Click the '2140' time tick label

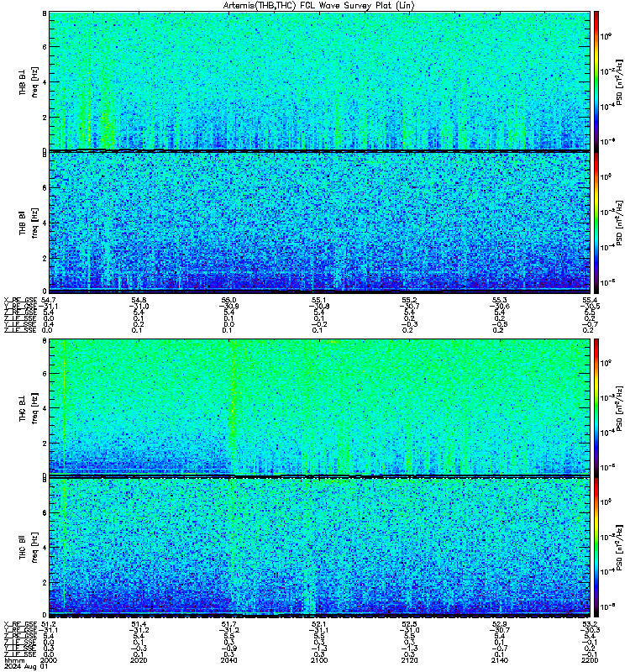tap(499, 660)
